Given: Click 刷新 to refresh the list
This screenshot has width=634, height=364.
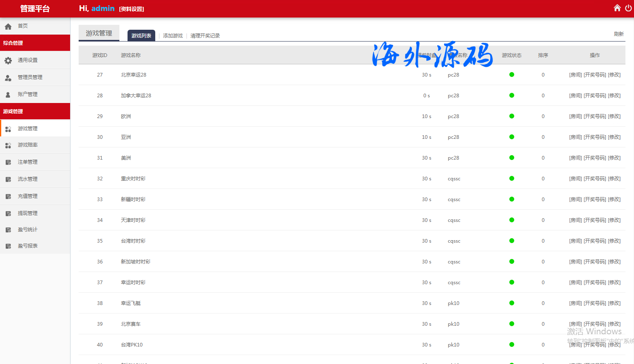Looking at the screenshot, I should point(619,34).
